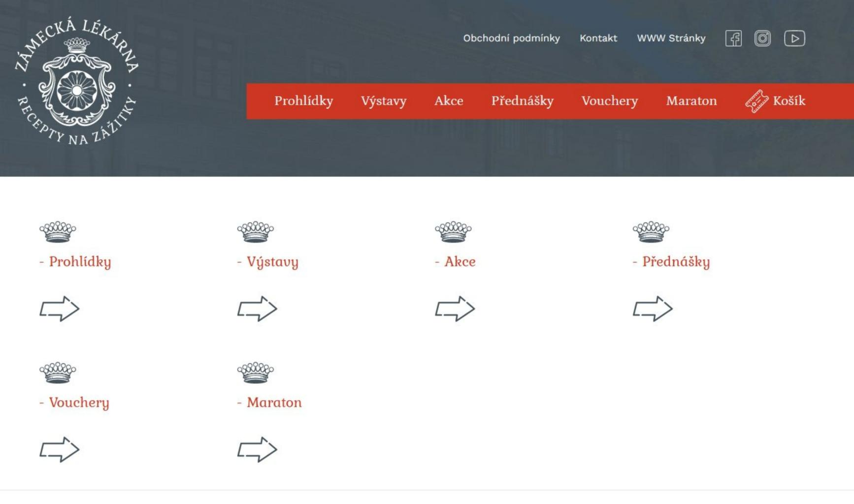Open the Obchodní podmínky link

pyautogui.click(x=511, y=38)
